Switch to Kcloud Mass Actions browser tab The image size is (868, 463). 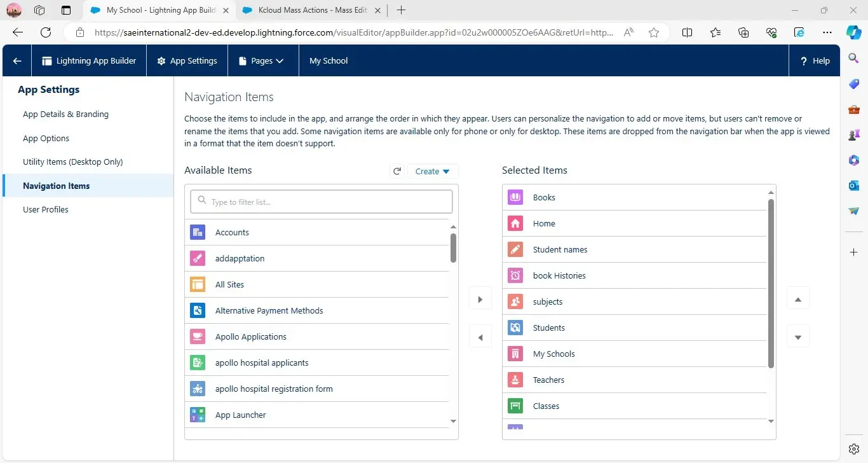pos(311,10)
